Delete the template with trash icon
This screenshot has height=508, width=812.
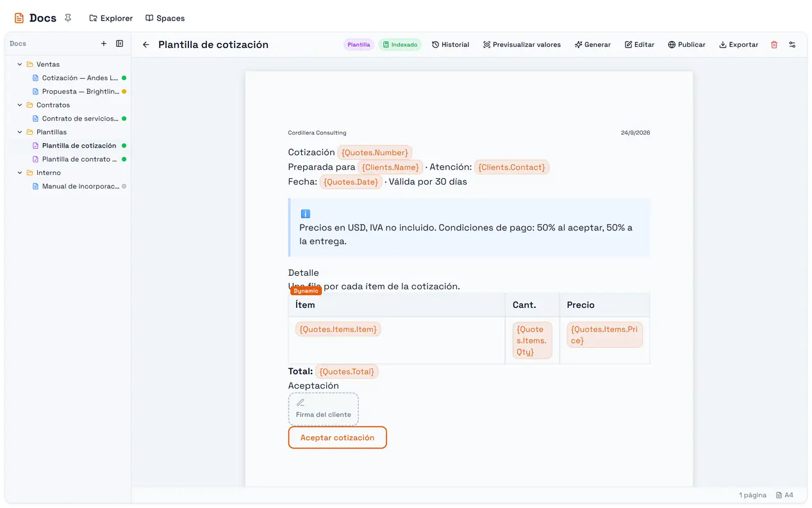pyautogui.click(x=774, y=45)
